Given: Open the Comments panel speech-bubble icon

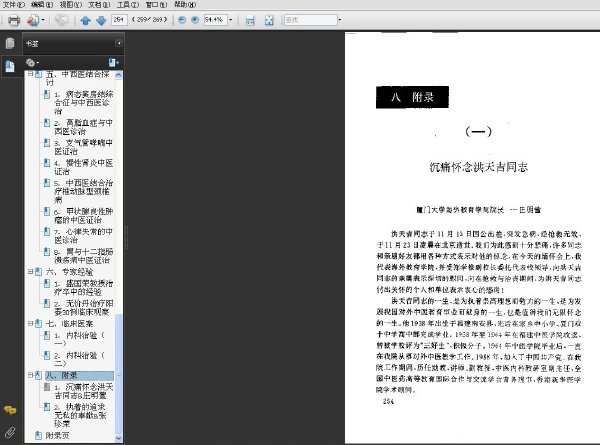Looking at the screenshot, I should pyautogui.click(x=10, y=410).
